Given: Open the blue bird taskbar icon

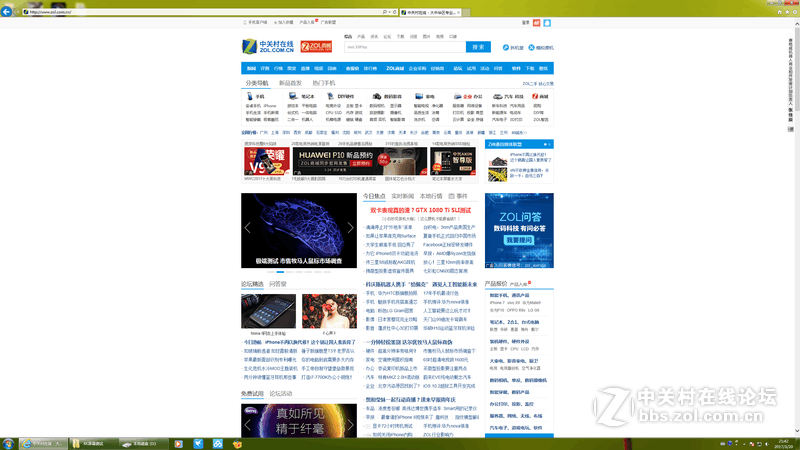Looking at the screenshot, I should pyautogui.click(x=198, y=444).
